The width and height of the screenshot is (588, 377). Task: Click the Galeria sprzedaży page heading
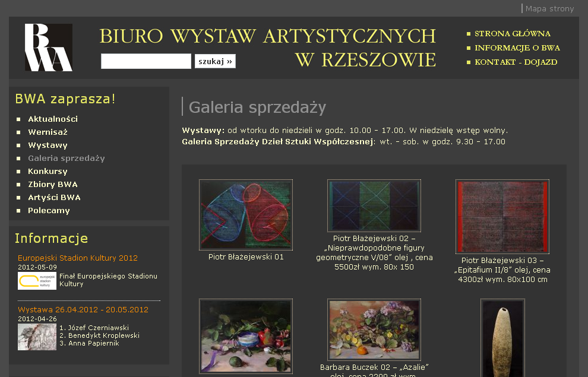257,107
